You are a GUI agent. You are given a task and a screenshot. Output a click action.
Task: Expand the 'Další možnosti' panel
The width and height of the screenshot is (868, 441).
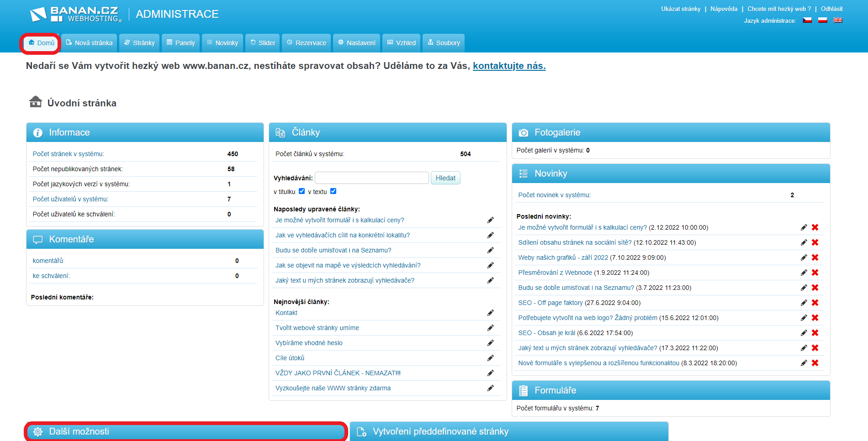185,431
